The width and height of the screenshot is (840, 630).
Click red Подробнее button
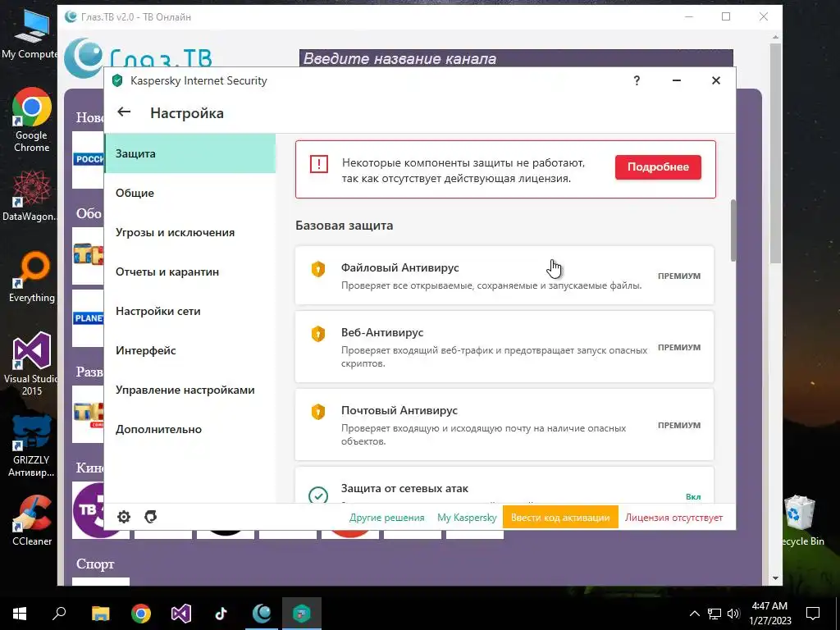point(658,167)
